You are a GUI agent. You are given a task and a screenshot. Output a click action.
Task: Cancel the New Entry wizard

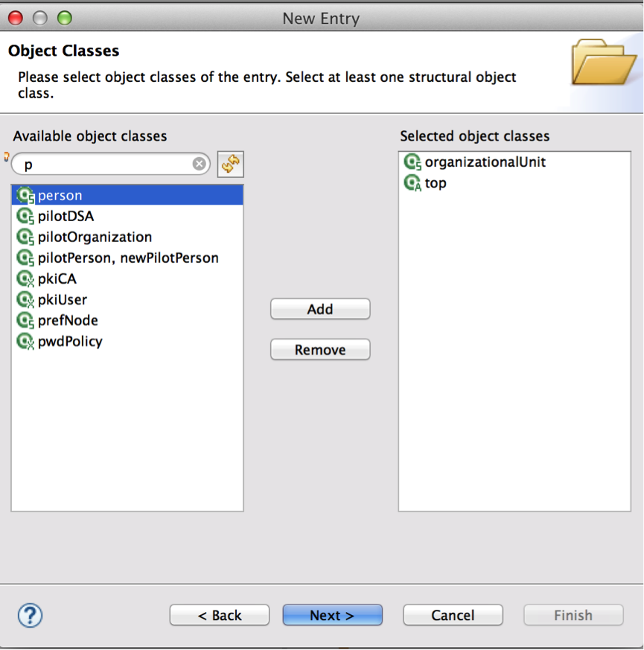(453, 615)
